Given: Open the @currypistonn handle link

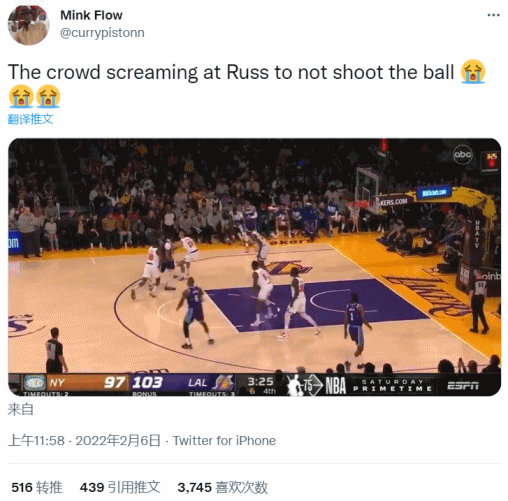Looking at the screenshot, I should coord(102,33).
